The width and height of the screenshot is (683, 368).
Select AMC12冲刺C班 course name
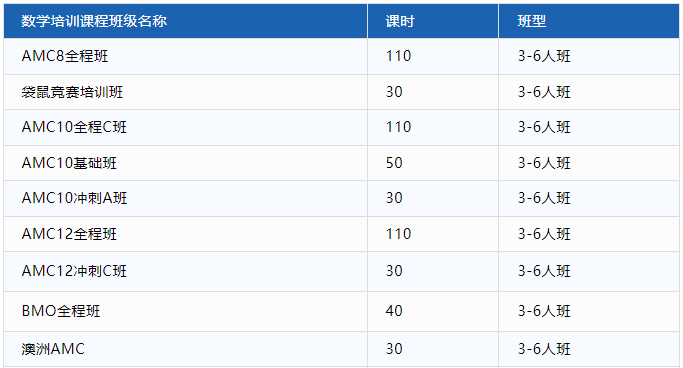[74, 271]
